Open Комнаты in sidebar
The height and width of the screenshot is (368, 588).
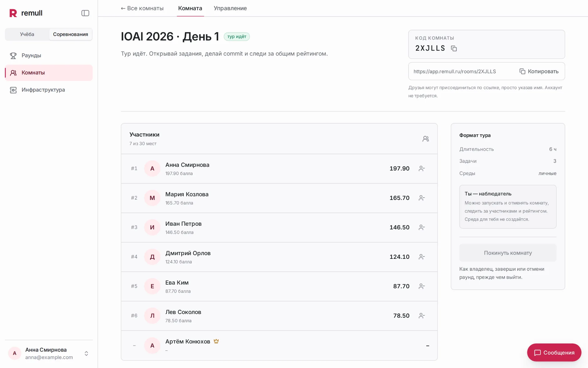click(49, 73)
